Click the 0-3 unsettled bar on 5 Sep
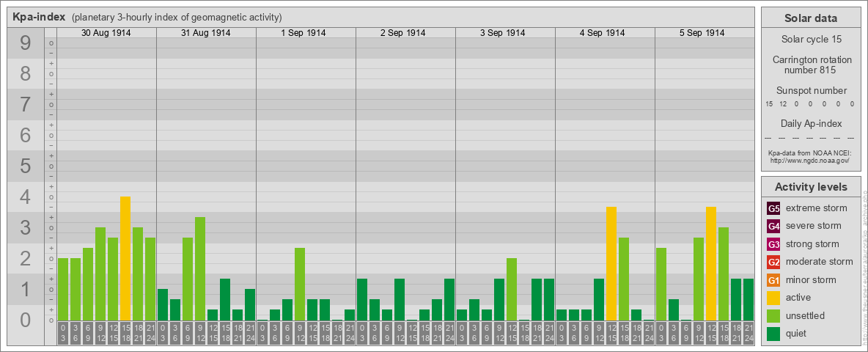 point(661,284)
